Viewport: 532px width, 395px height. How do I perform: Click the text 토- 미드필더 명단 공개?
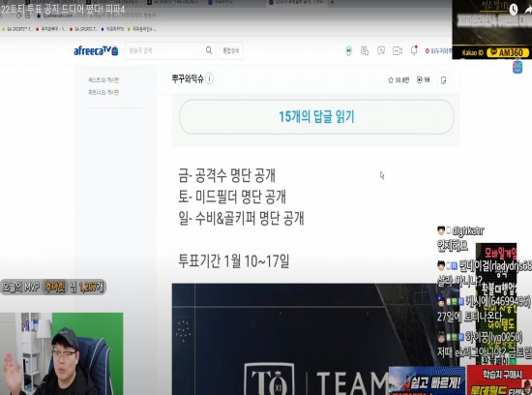click(232, 197)
